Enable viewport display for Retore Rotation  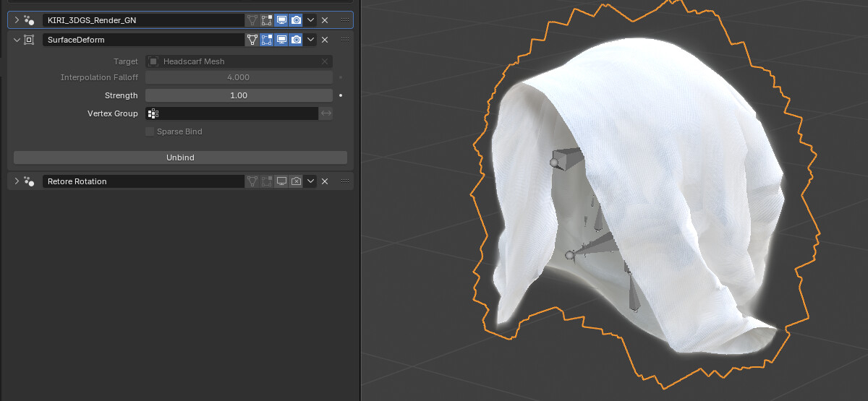pos(281,181)
